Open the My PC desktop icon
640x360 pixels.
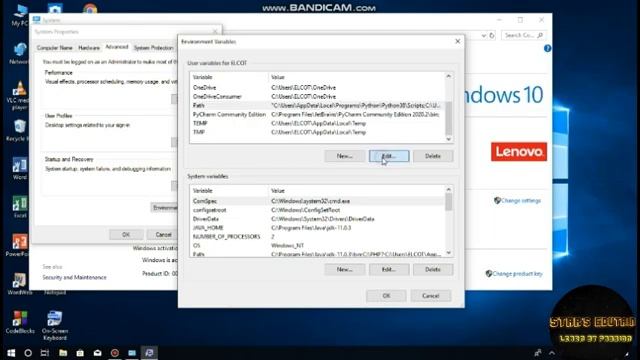[x=19, y=16]
